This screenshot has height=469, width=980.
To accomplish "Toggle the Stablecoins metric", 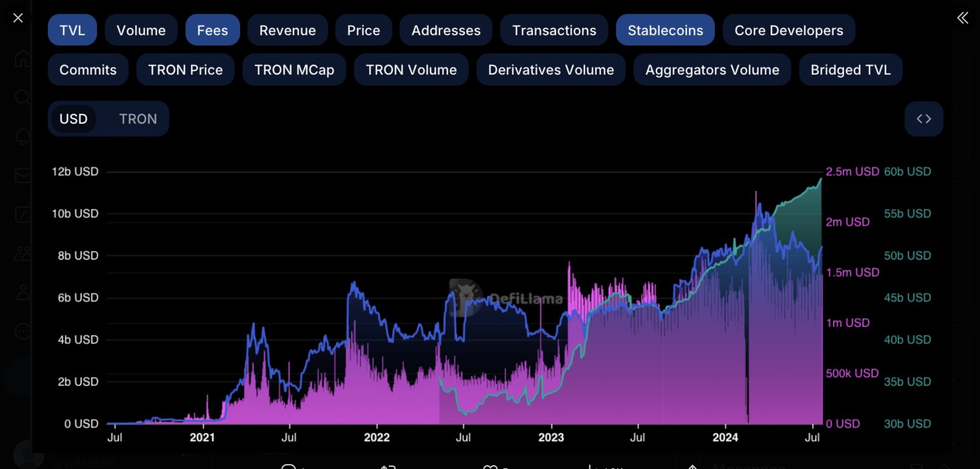I will 665,30.
